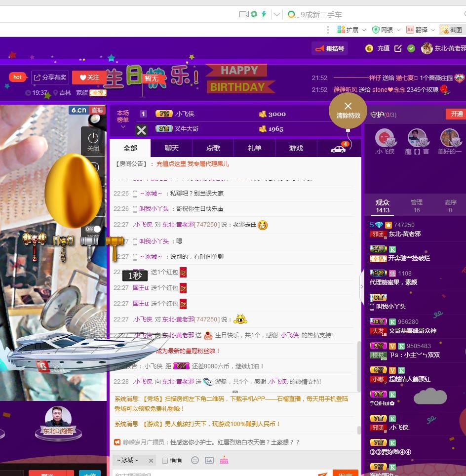Viewport: 466px width, 476px height.
Task: Switch to 游戏 tab
Action: tap(296, 148)
